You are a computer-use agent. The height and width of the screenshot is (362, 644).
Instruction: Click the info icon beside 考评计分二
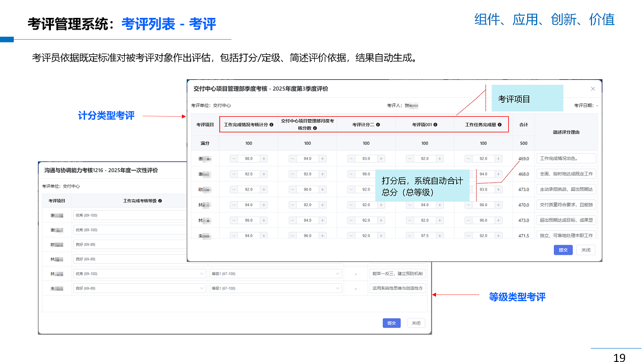click(378, 125)
